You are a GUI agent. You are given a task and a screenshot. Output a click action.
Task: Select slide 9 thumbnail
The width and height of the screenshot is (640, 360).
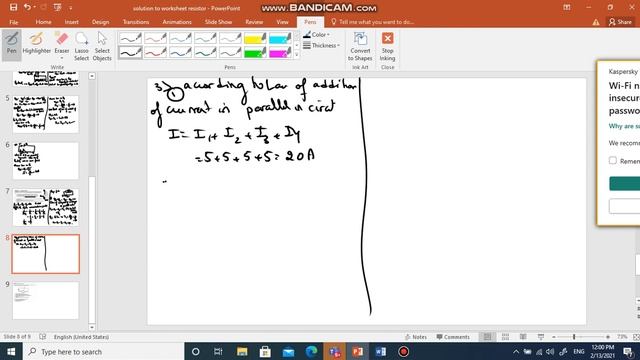pos(45,300)
